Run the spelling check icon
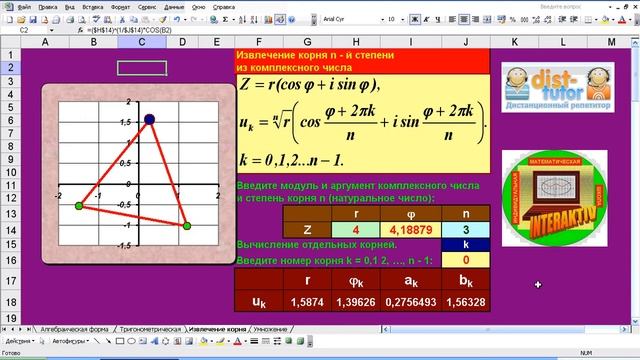The image size is (640, 360). 96,19
